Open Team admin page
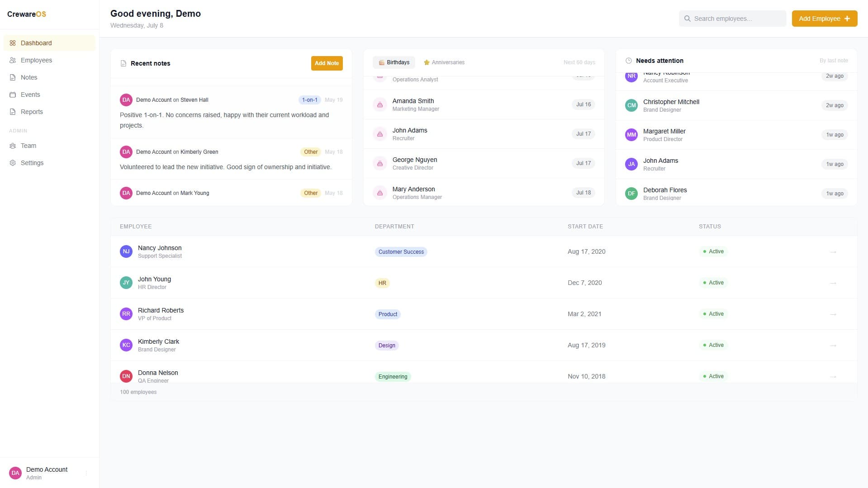 (x=49, y=146)
